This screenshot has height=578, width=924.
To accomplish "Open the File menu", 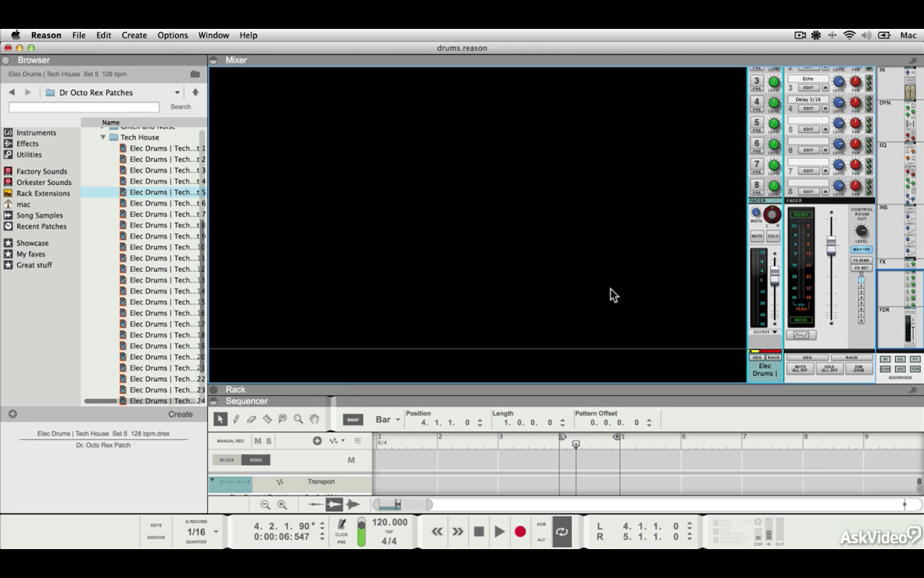I will tap(79, 35).
